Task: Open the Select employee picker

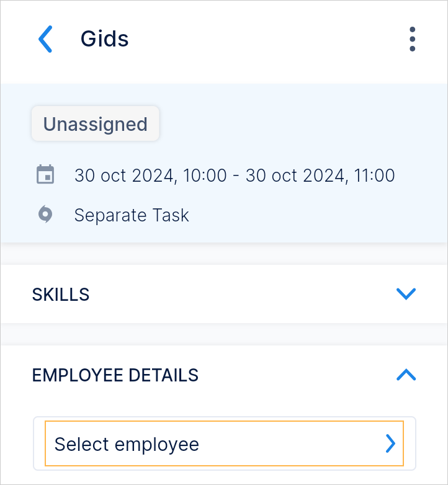Action: click(x=224, y=443)
